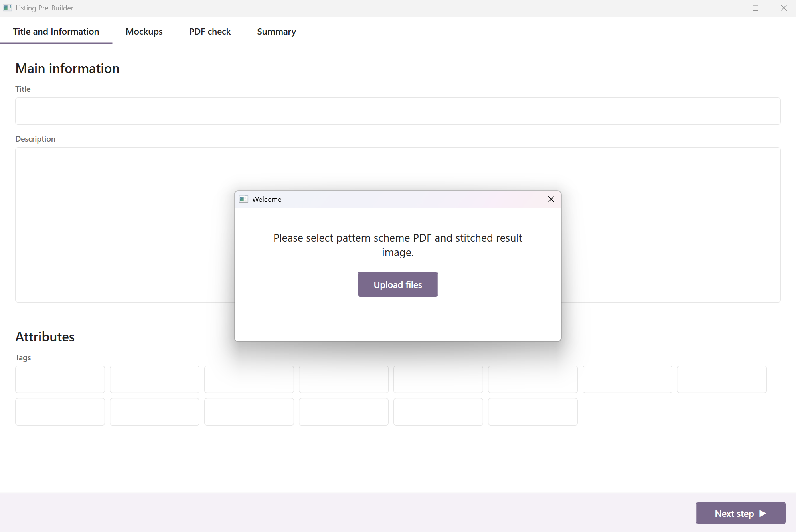Open the Summary tab
Image resolution: width=796 pixels, height=532 pixels.
point(276,32)
